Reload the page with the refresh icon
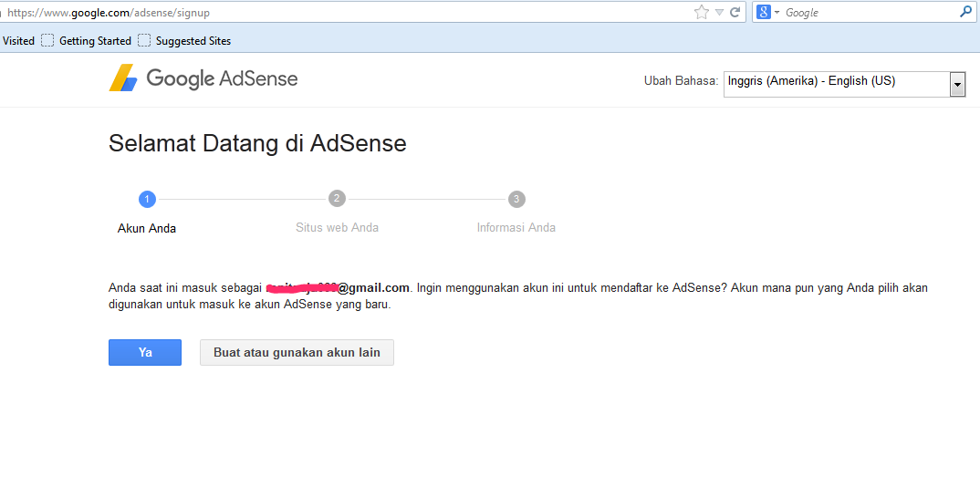Image resolution: width=980 pixels, height=477 pixels. coord(735,12)
